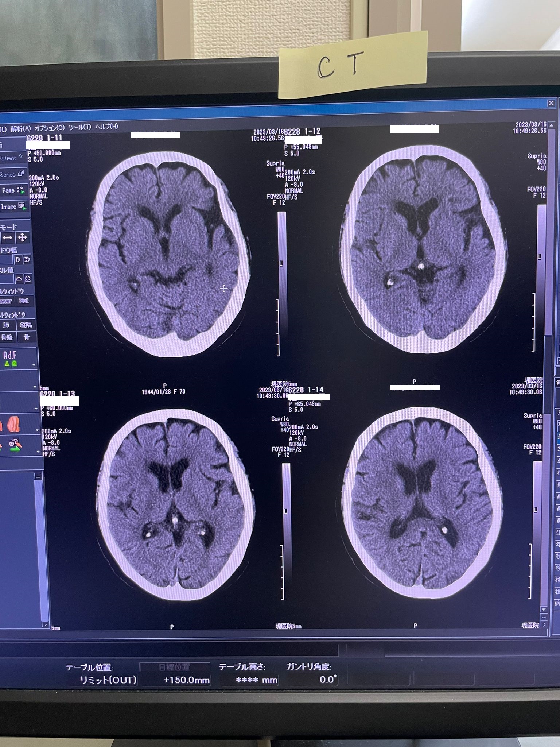This screenshot has height=747, width=560.
Task: Click the viewer scroll up arrow
Action: pos(552,126)
